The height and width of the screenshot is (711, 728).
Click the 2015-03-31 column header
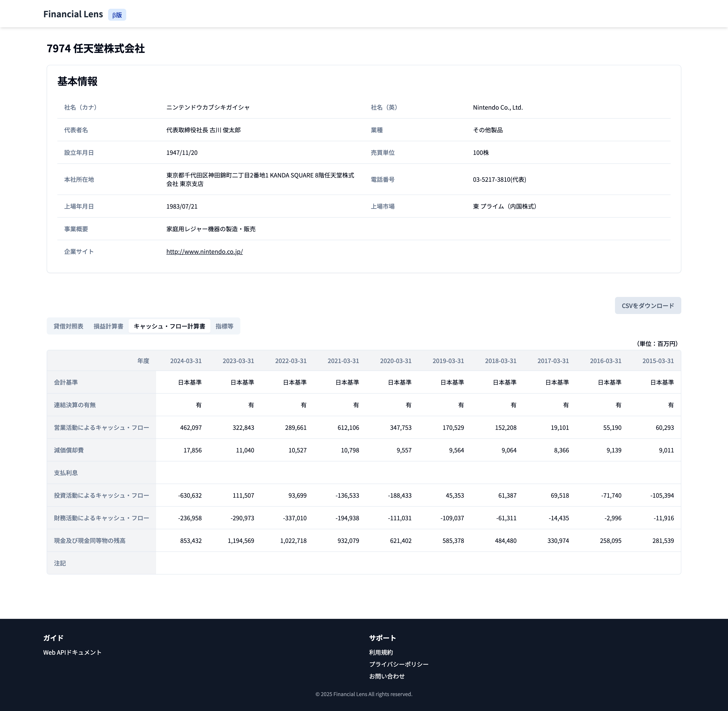click(658, 361)
